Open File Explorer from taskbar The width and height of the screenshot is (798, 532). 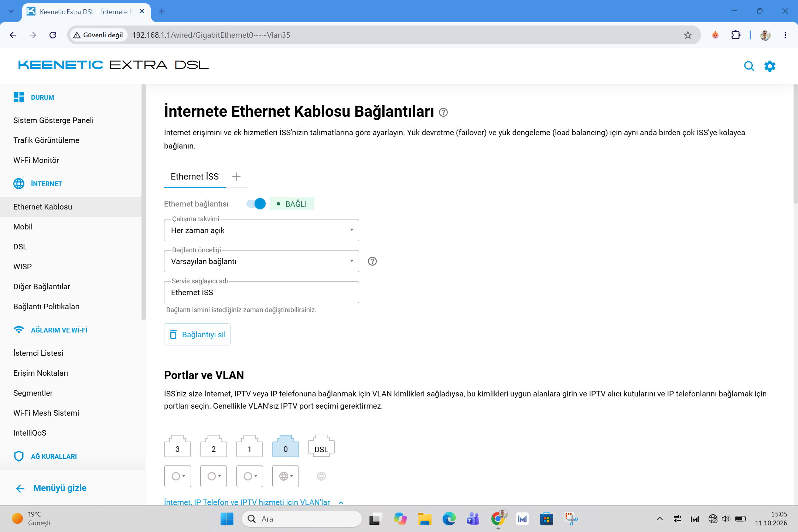point(424,519)
